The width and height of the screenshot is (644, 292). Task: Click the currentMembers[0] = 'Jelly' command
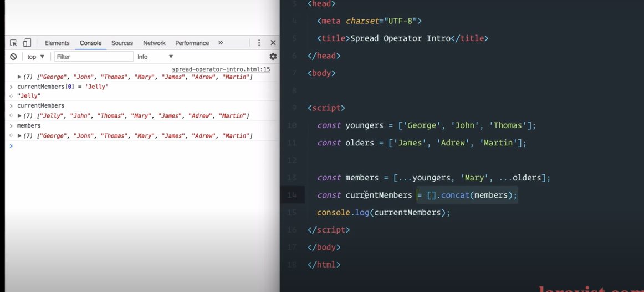point(63,87)
